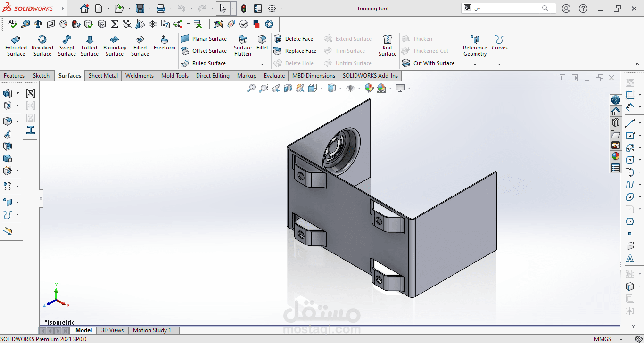Open the 3D Views tab
Screen dimensions: 644x343
[x=113, y=330]
